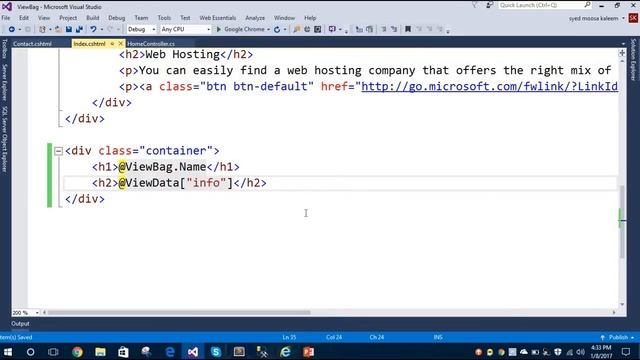Image resolution: width=640 pixels, height=360 pixels.
Task: Click the Windows Start button
Action: (8, 352)
